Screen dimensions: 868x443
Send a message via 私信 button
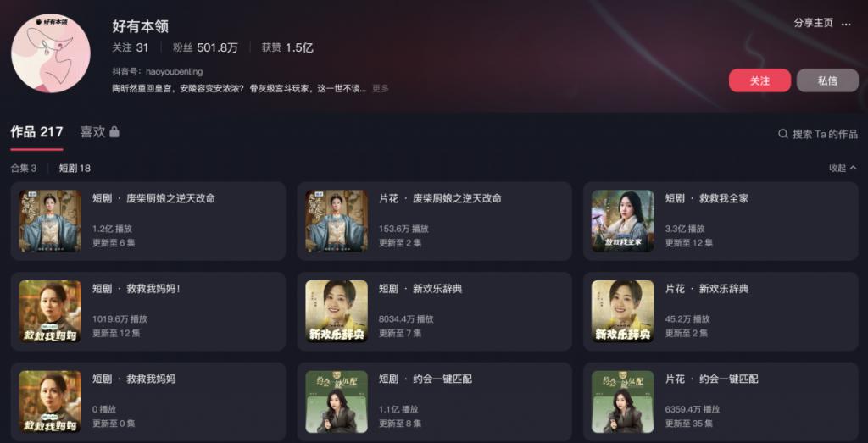827,80
